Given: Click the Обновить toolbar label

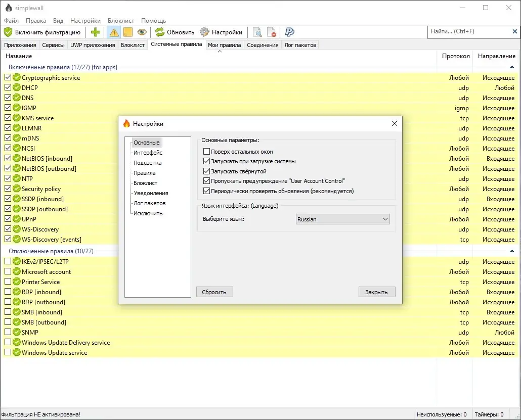Looking at the screenshot, I should tap(181, 32).
